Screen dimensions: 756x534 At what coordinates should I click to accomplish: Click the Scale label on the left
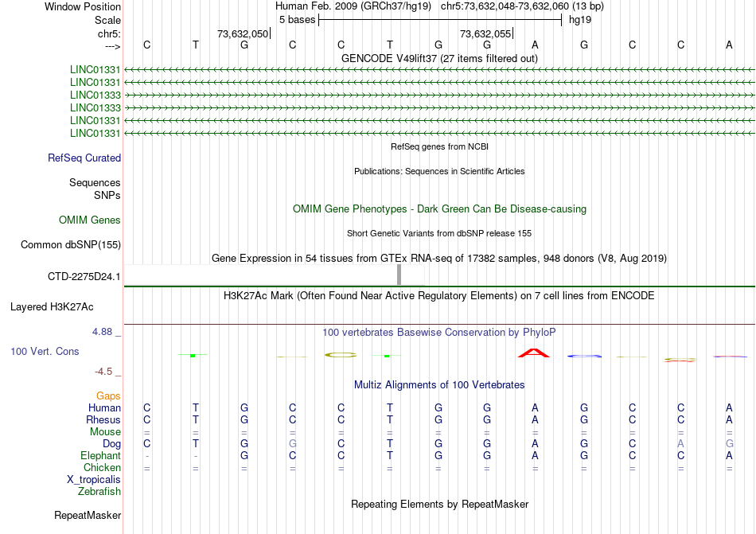tap(107, 20)
